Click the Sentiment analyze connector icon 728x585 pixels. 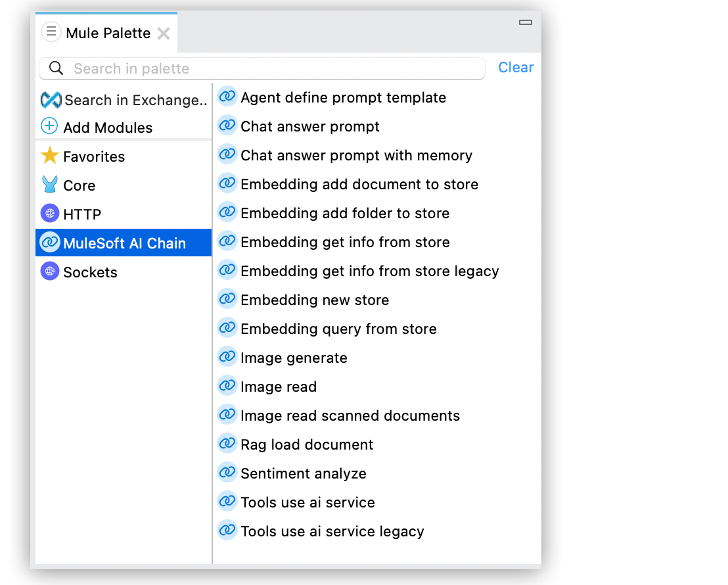(x=227, y=472)
